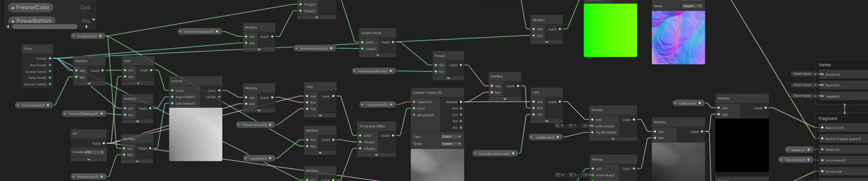Select the FresnelColor property in the blackboard
The image size is (868, 181).
tap(31, 8)
